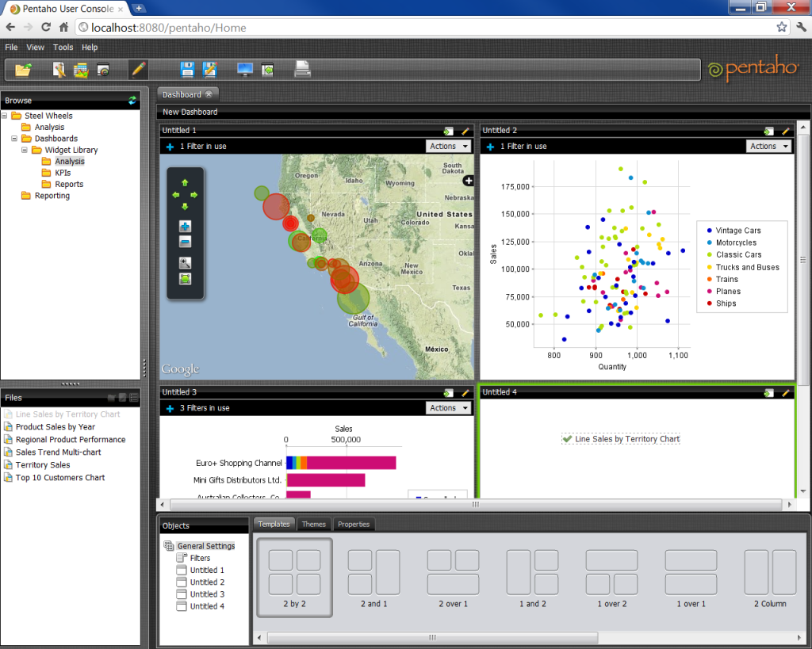The image size is (812, 649).
Task: Pan the map up with green arrow
Action: click(185, 183)
